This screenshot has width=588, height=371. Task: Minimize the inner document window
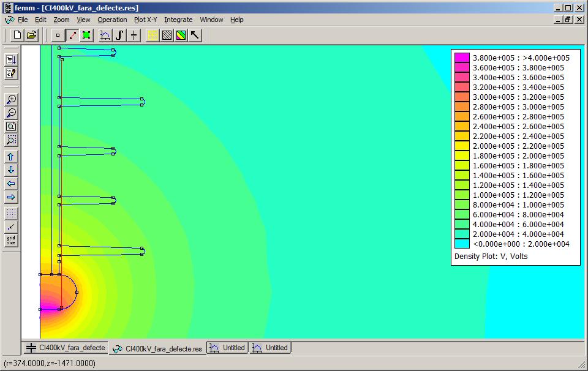click(x=559, y=20)
